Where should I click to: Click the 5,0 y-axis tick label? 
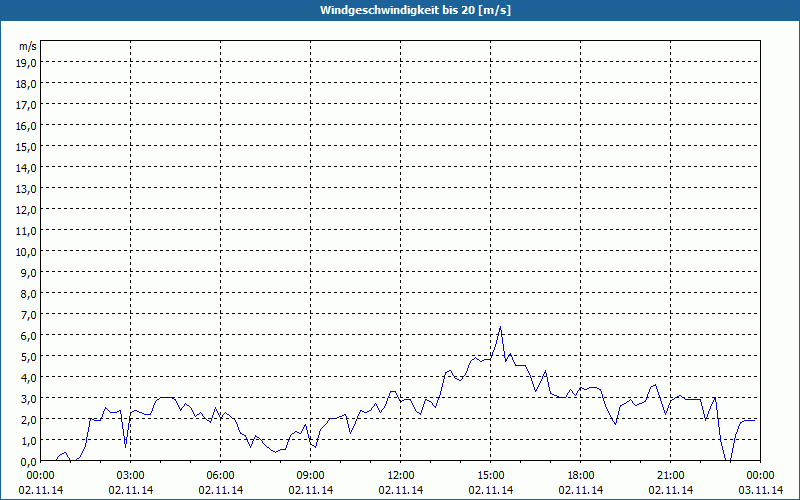[26, 356]
